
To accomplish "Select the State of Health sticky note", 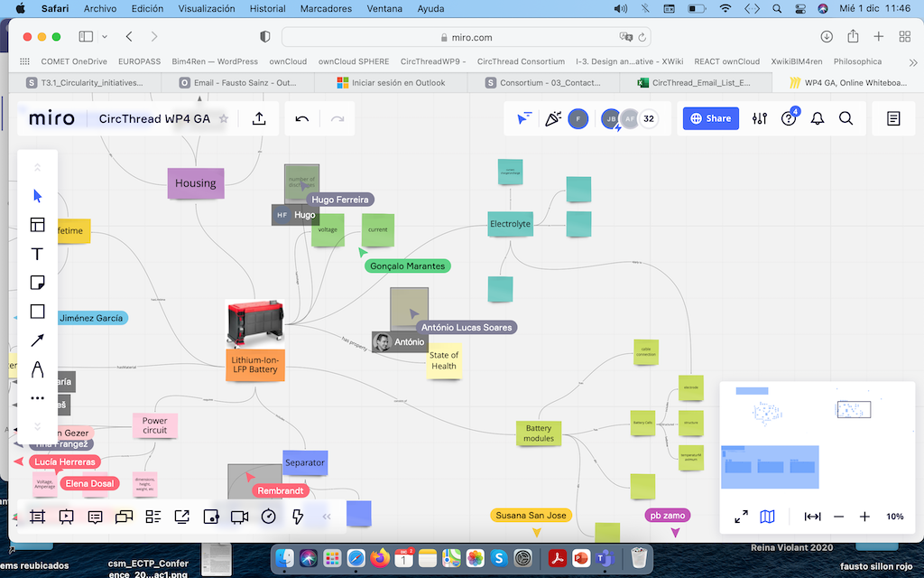I will pos(444,360).
